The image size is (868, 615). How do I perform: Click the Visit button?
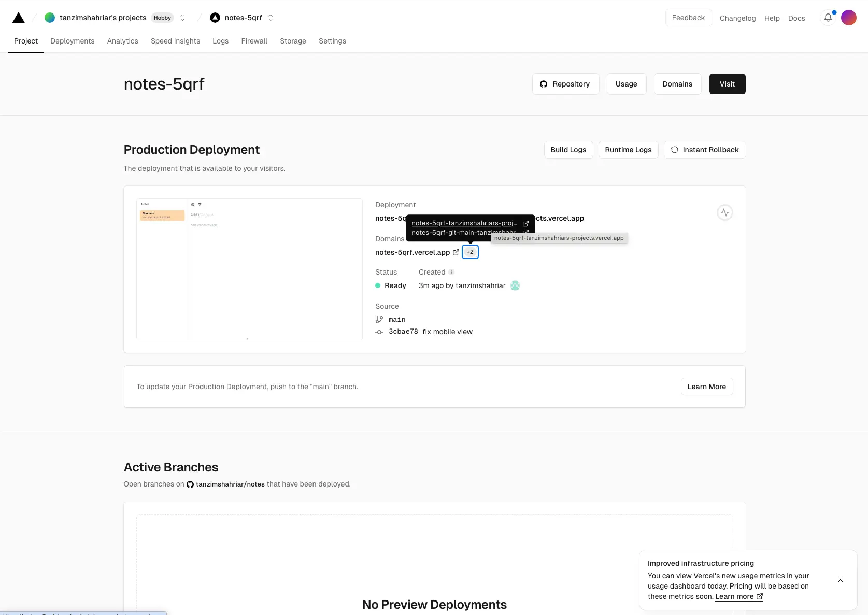point(727,84)
